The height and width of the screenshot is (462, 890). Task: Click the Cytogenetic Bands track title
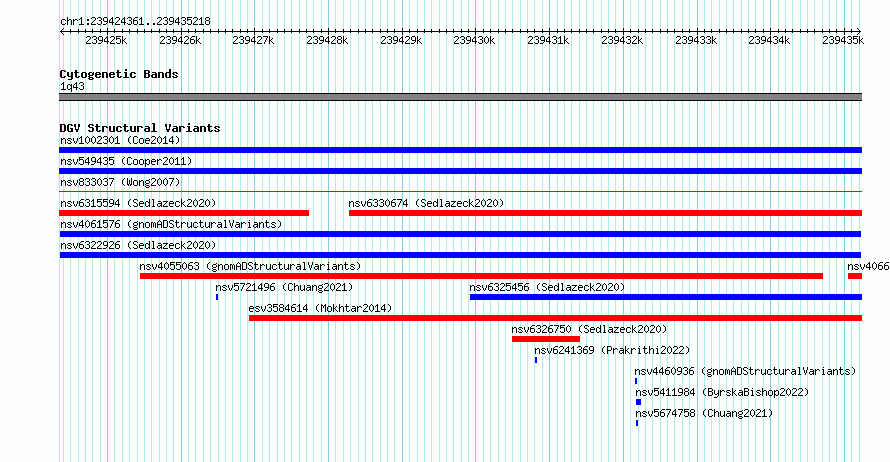[x=119, y=74]
